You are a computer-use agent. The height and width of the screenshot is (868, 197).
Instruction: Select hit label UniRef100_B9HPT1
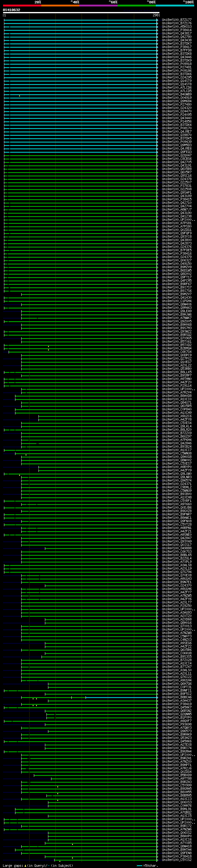(177, 765)
